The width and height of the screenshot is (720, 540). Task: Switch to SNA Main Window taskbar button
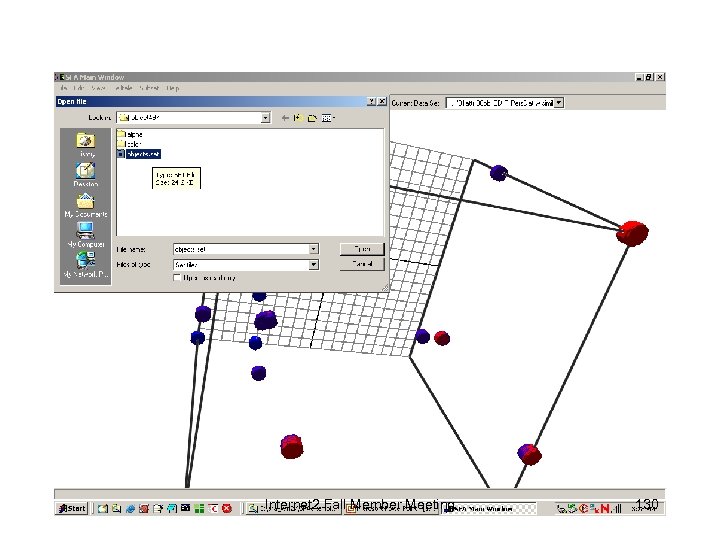pos(489,509)
